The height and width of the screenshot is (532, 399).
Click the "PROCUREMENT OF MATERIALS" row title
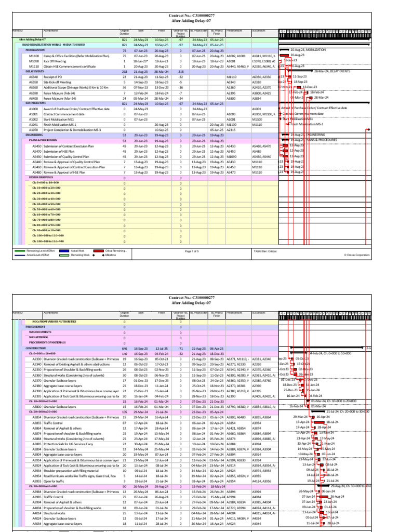47,343
